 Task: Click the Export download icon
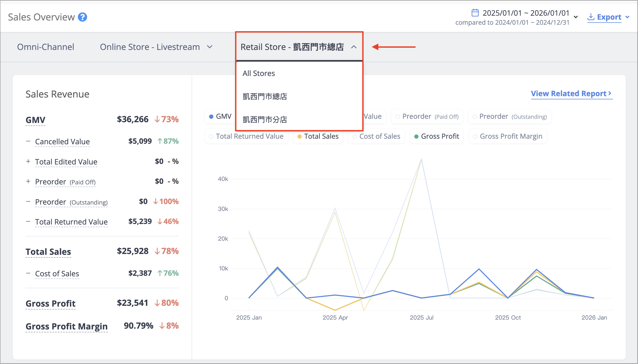[591, 17]
